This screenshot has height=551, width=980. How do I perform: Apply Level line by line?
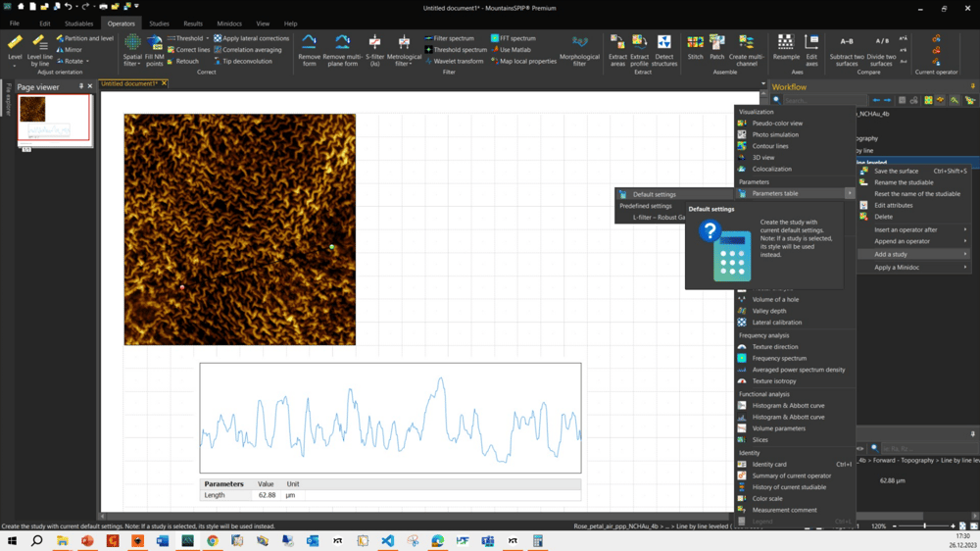pyautogui.click(x=39, y=50)
